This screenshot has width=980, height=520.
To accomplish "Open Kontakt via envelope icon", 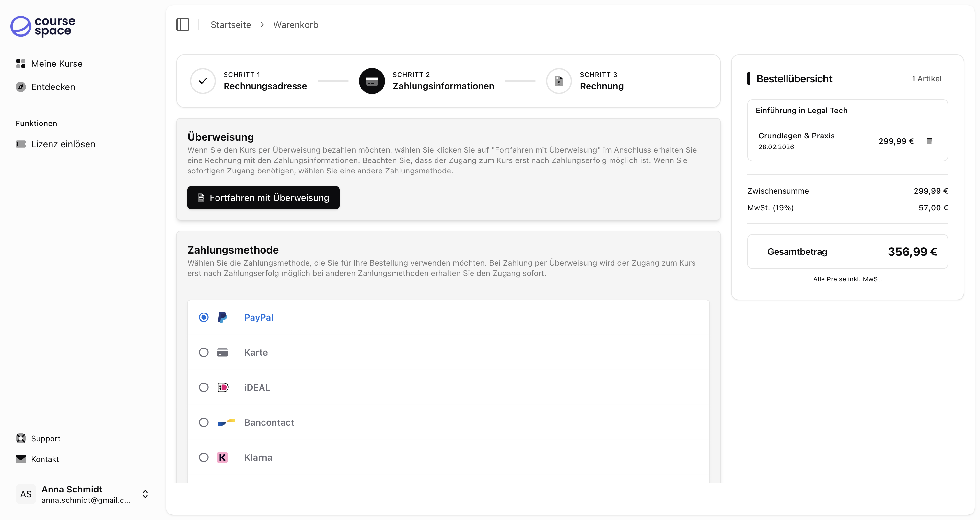I will tap(21, 459).
